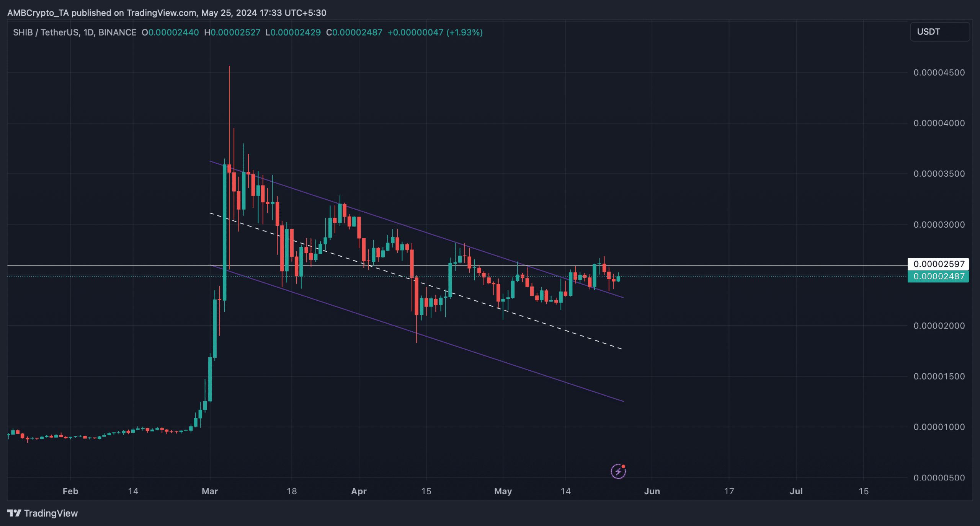Click the Mar date axis label
This screenshot has width=980, height=526.
tap(210, 491)
